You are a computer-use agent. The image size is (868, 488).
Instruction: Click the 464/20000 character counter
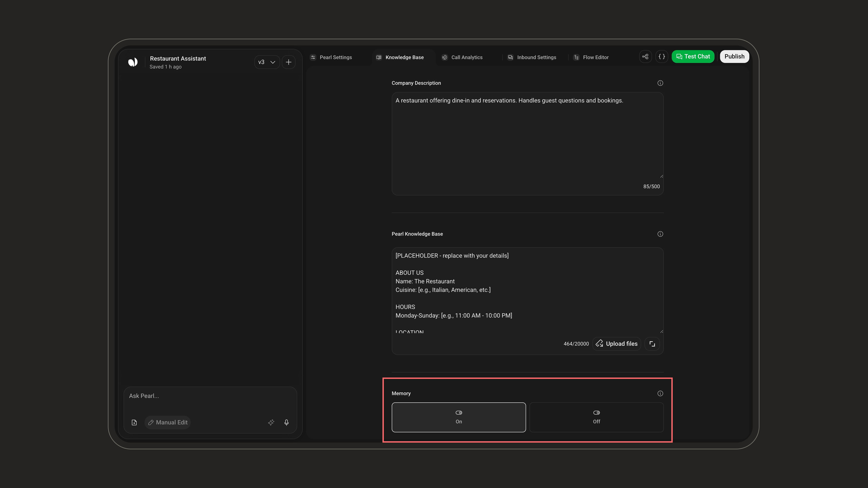click(576, 344)
